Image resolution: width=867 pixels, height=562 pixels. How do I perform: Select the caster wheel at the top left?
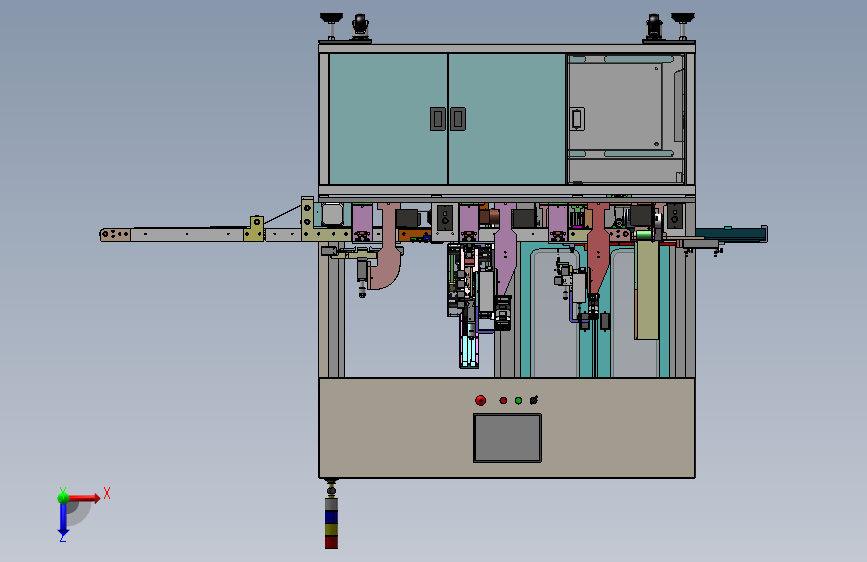(x=361, y=27)
